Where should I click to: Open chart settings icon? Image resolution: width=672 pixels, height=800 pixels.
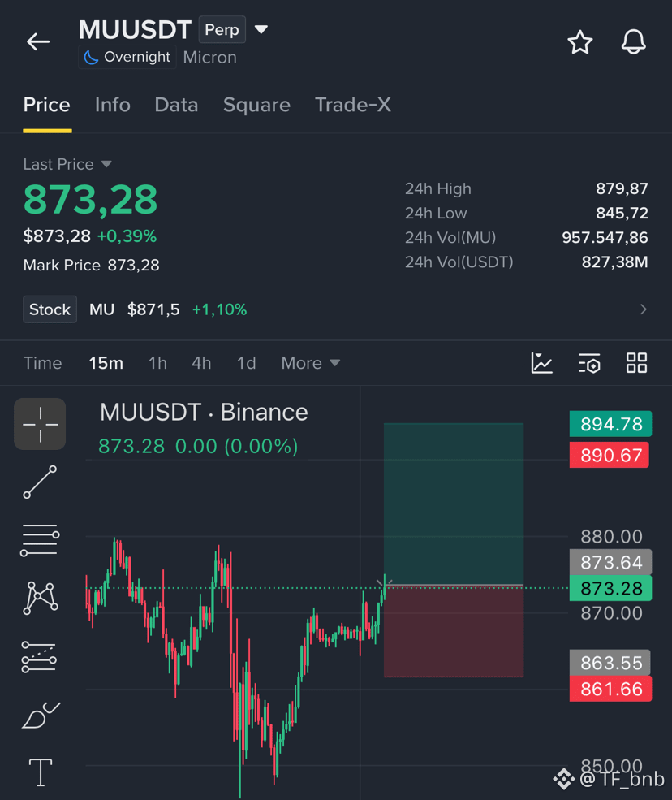[x=589, y=363]
